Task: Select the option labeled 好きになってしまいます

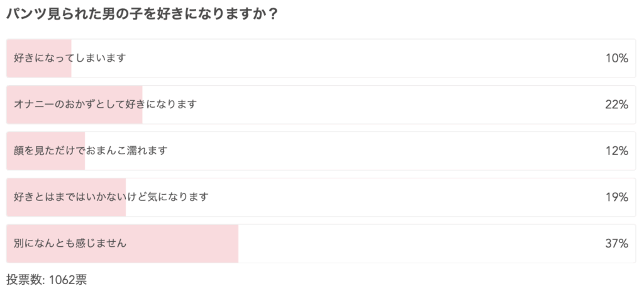Action: pyautogui.click(x=70, y=58)
